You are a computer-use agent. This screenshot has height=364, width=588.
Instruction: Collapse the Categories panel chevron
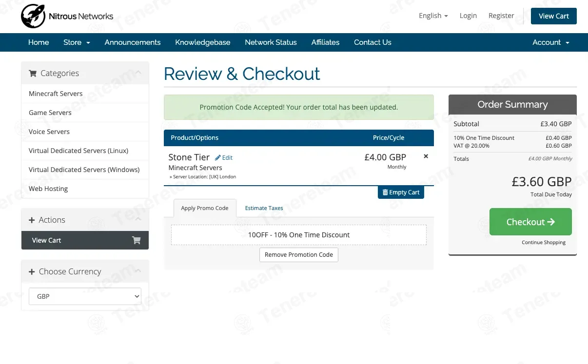[x=138, y=73]
